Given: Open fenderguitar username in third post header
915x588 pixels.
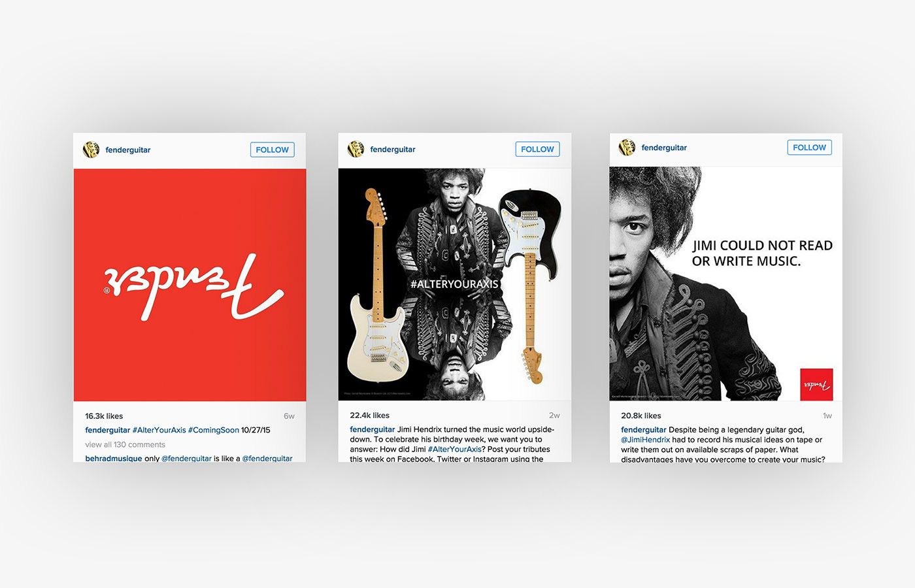Looking at the screenshot, I should click(x=664, y=148).
